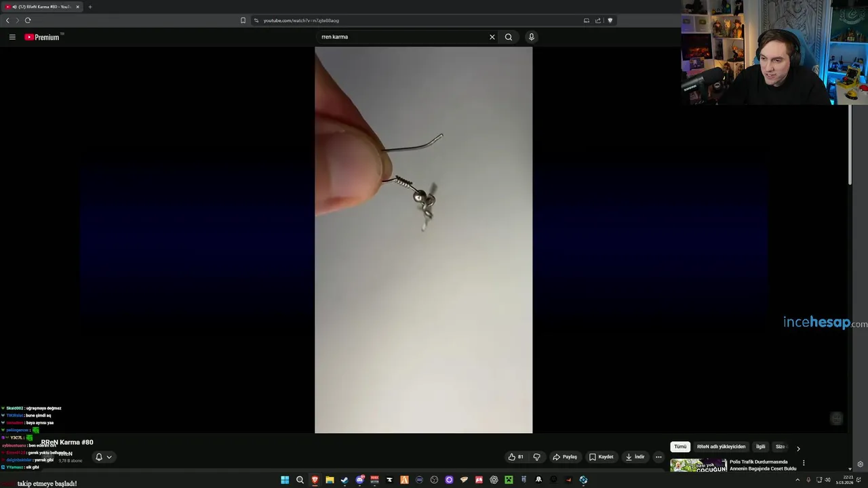Open the share icon in address bar
The width and height of the screenshot is (868, 488).
tap(598, 20)
